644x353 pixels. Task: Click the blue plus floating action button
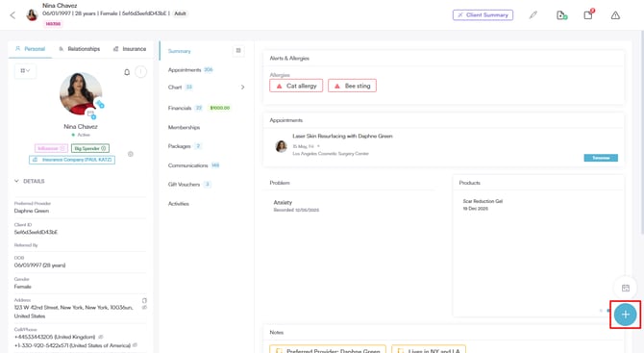625,315
